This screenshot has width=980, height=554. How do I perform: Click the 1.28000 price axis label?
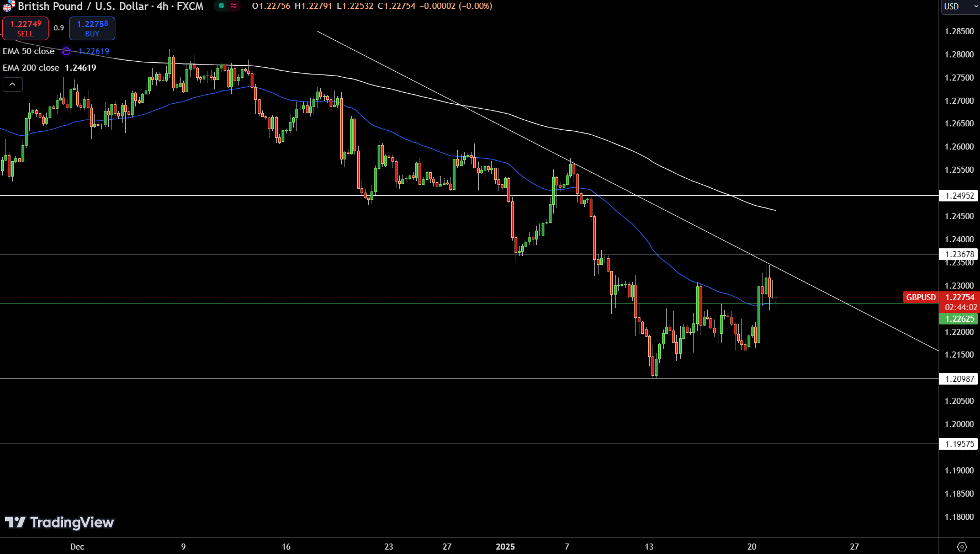pos(959,55)
